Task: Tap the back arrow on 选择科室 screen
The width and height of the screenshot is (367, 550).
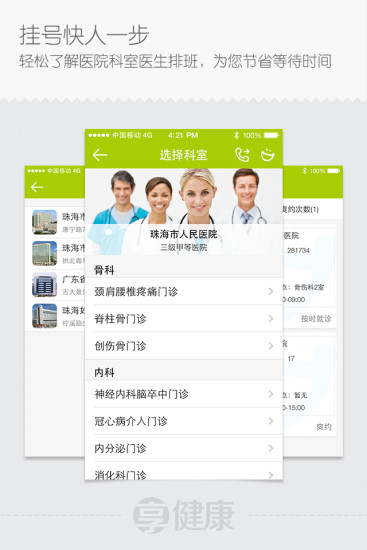Action: [x=100, y=155]
